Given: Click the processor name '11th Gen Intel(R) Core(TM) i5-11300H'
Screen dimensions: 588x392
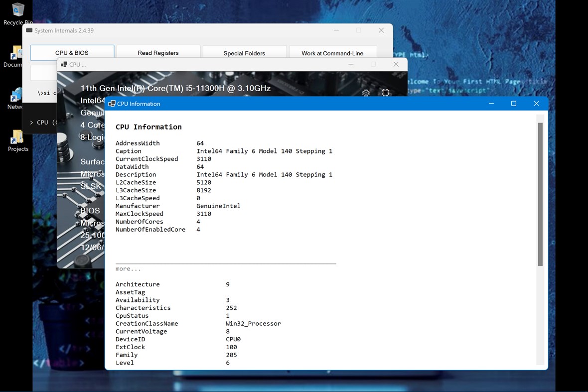Looking at the screenshot, I should point(175,89).
